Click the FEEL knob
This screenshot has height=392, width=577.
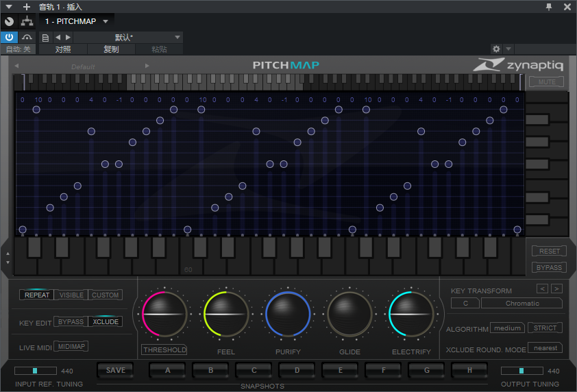[x=226, y=314]
